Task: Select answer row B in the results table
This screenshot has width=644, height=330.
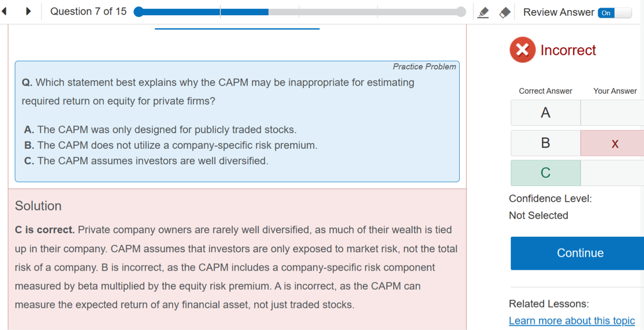Action: (x=545, y=143)
